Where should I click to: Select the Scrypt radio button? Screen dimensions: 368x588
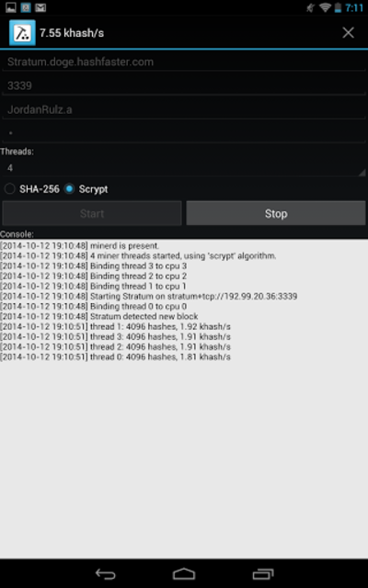point(69,188)
